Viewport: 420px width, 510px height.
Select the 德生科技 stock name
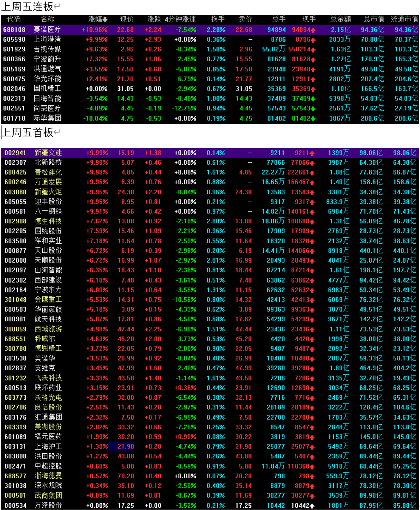coord(48,221)
